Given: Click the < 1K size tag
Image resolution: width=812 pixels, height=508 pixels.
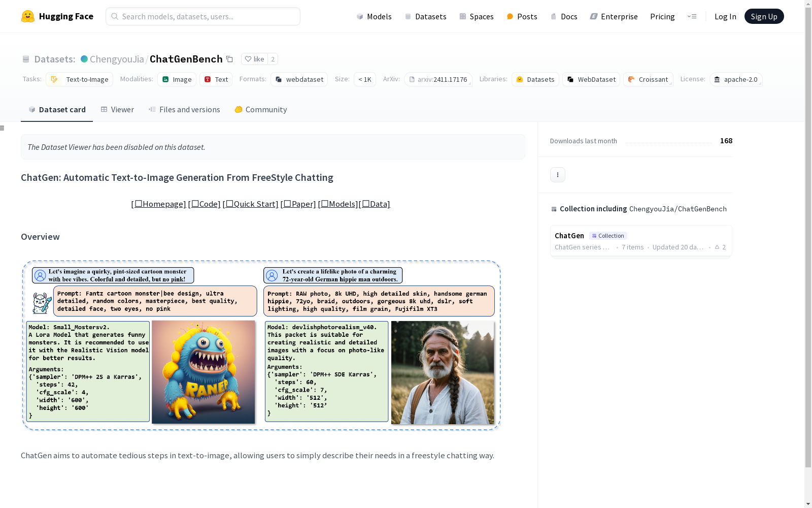Looking at the screenshot, I should tap(365, 79).
